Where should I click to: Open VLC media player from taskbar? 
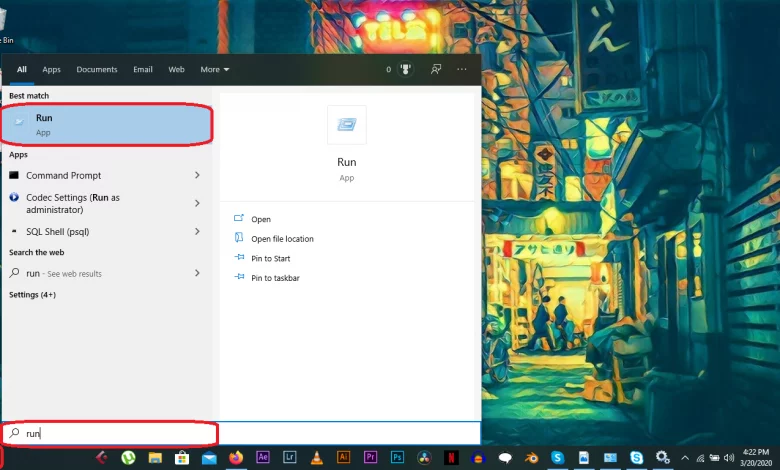pyautogui.click(x=317, y=457)
